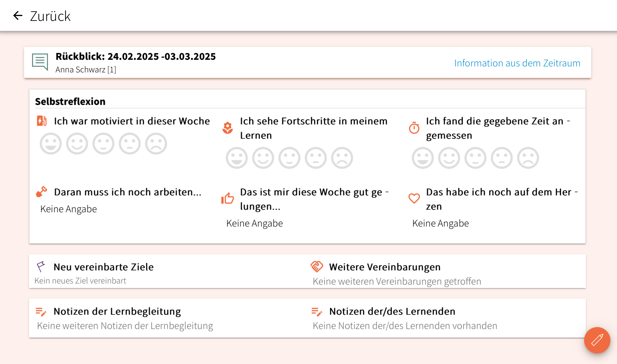Click 'Weitere Vereinbarungen' heading

pos(385,267)
